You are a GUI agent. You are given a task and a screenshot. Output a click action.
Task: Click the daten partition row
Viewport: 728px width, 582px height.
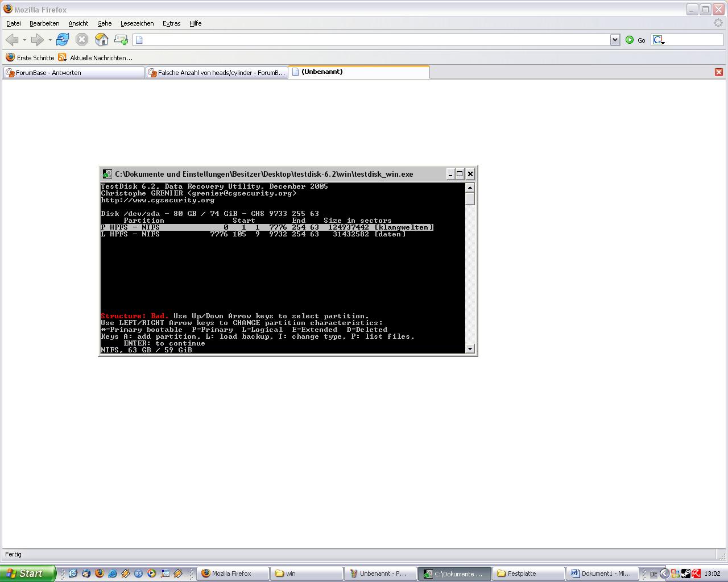[x=254, y=234]
